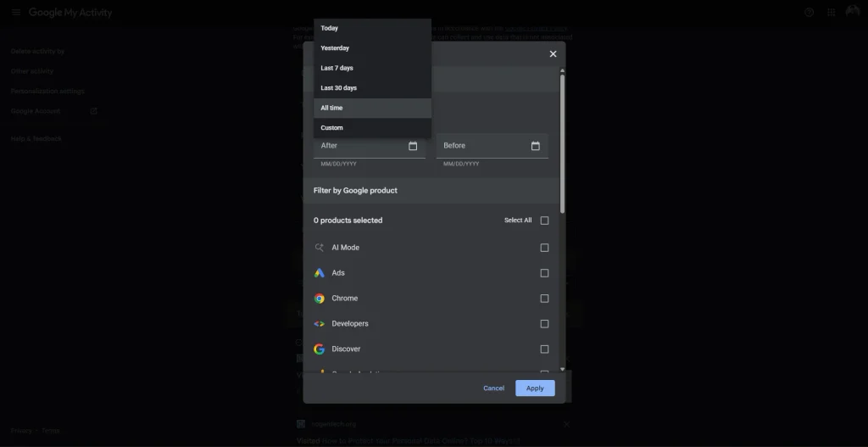Click the Developers product icon
This screenshot has height=447, width=868.
[x=319, y=323]
